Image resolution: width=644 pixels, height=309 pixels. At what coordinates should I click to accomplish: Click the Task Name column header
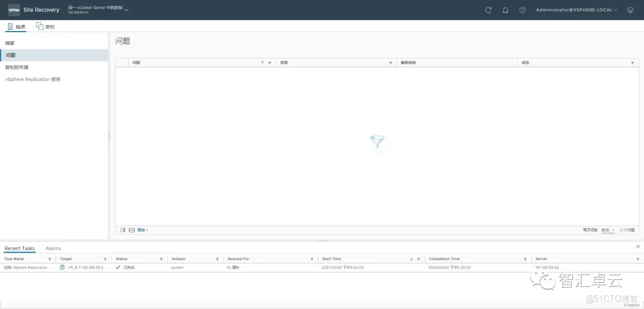[x=14, y=259]
